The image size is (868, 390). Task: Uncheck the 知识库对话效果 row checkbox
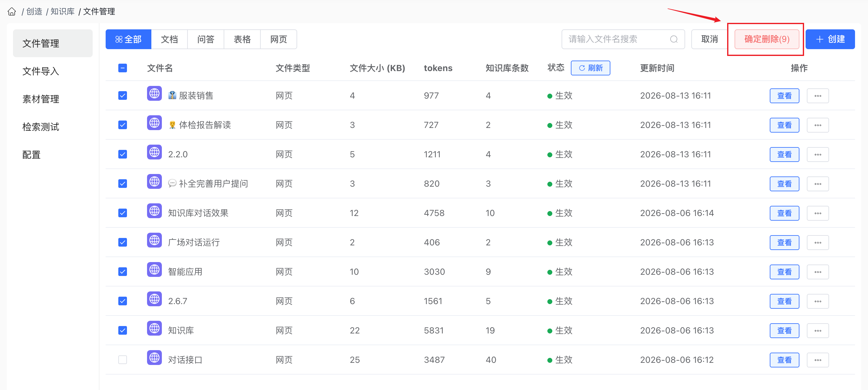tap(123, 213)
